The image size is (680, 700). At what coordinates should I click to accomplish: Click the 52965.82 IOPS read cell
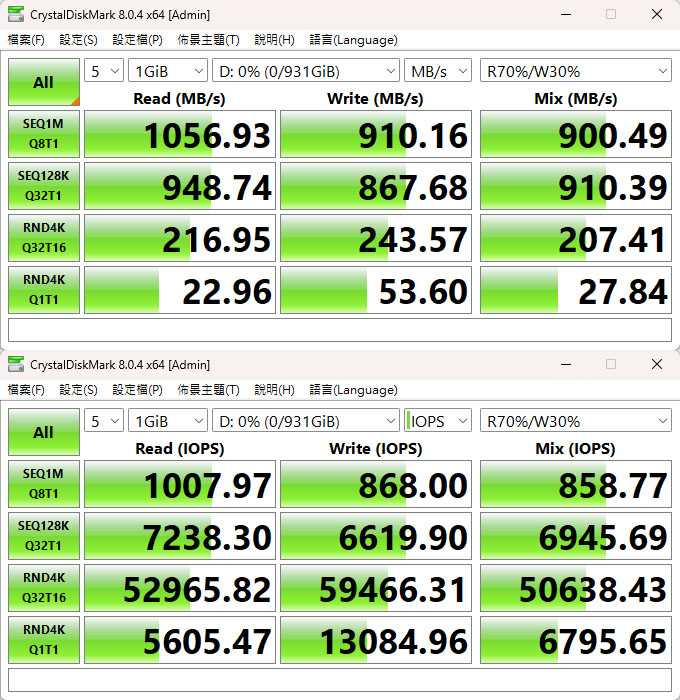coord(180,588)
